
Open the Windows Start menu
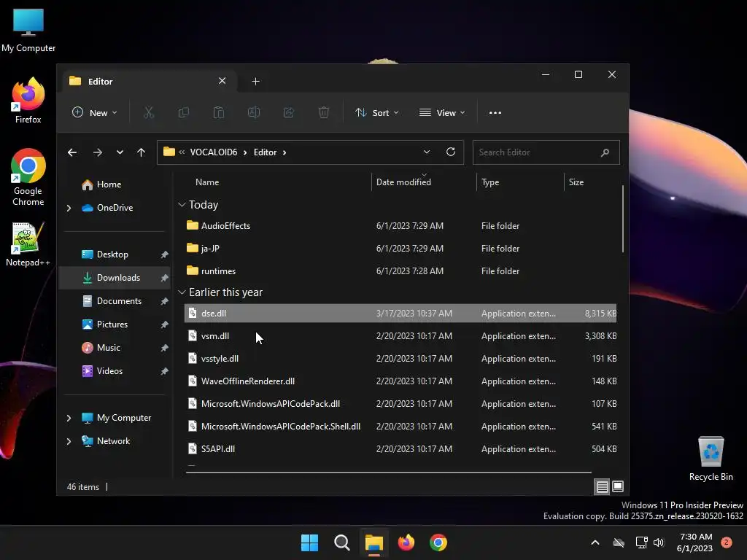[x=309, y=542]
